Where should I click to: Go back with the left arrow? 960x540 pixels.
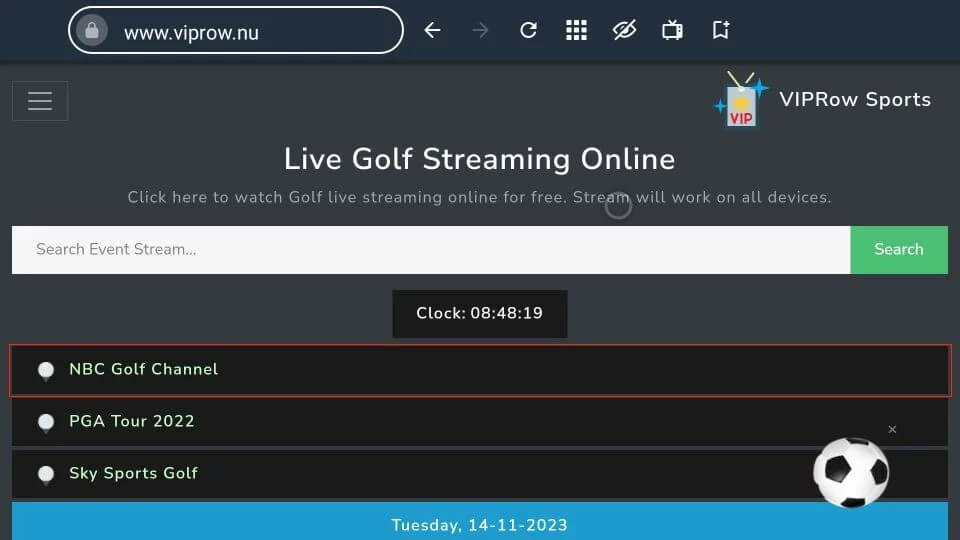(432, 30)
